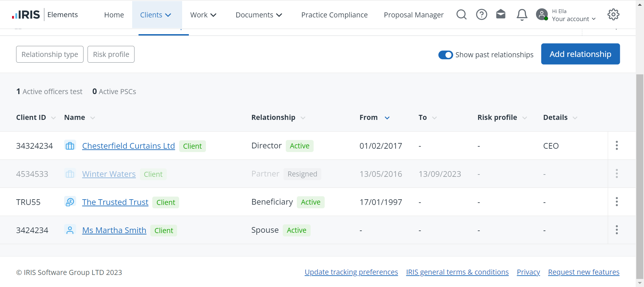This screenshot has width=644, height=287.
Task: Click the Add relationship button
Action: (580, 54)
